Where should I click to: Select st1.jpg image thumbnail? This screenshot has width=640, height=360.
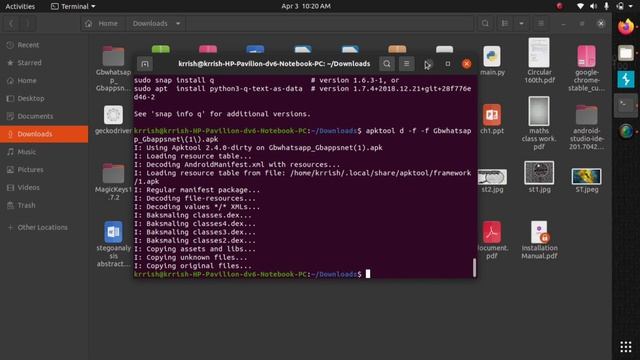pyautogui.click(x=539, y=173)
